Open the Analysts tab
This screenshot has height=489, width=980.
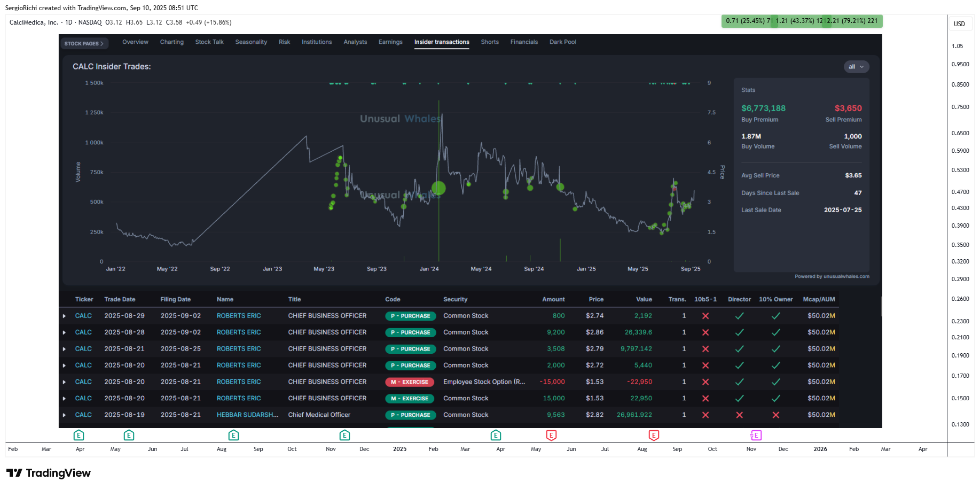[355, 42]
